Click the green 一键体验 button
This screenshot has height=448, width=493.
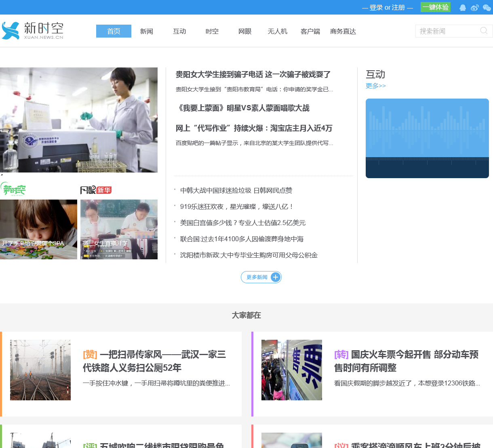pyautogui.click(x=436, y=7)
